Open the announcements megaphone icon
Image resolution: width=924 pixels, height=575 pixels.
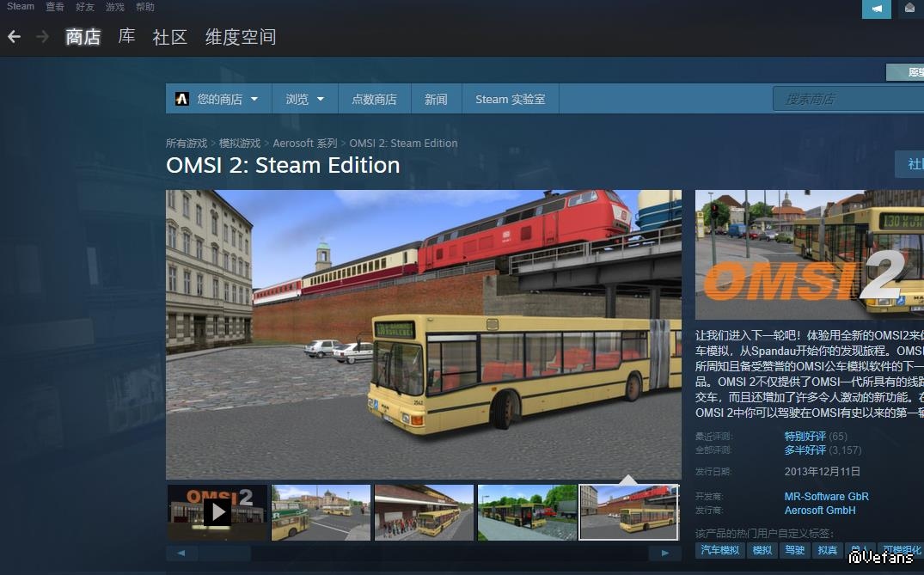click(x=876, y=9)
